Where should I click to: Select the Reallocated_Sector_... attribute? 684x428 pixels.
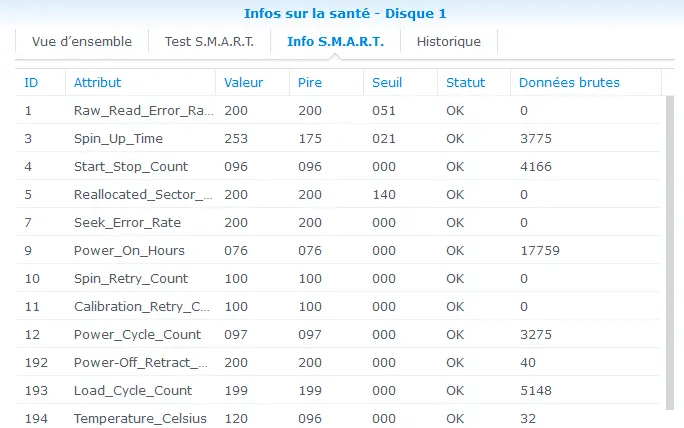143,194
